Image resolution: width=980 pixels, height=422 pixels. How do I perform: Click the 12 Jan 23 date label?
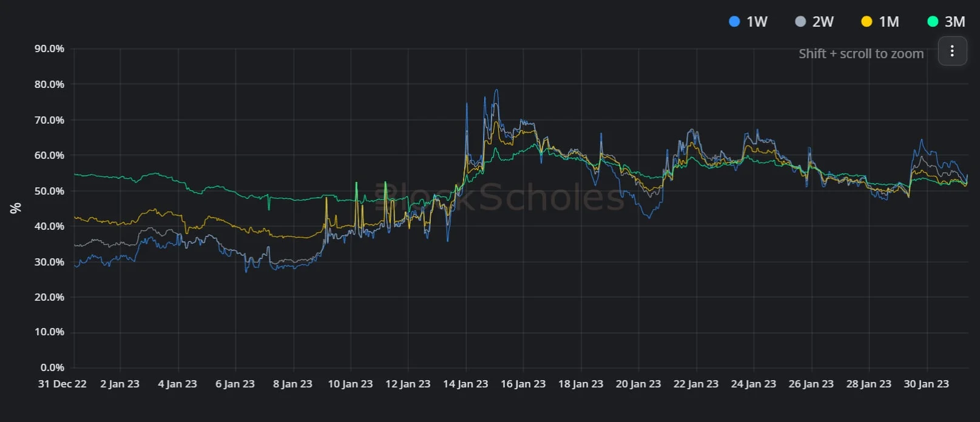[x=408, y=384]
